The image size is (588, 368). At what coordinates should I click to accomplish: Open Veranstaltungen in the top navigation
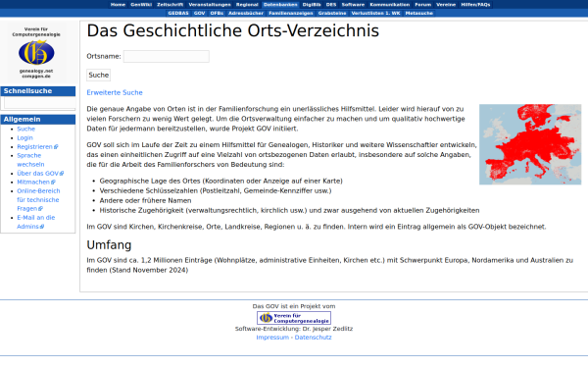click(210, 5)
